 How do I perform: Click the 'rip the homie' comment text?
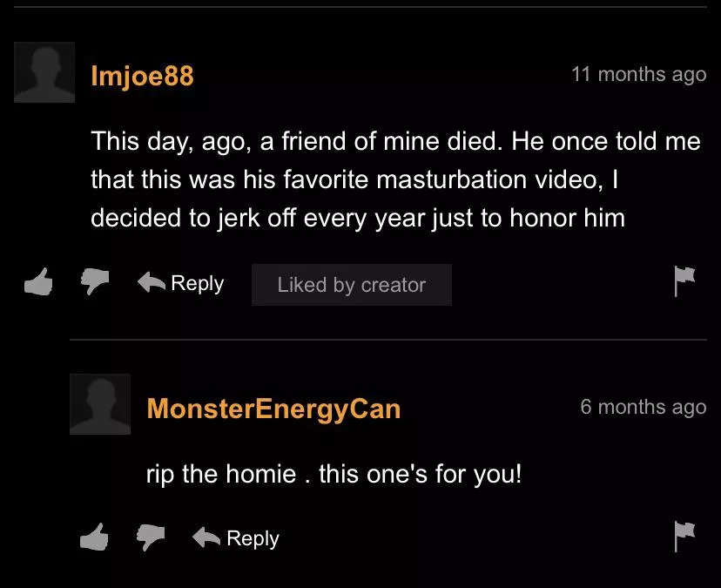pyautogui.click(x=334, y=475)
